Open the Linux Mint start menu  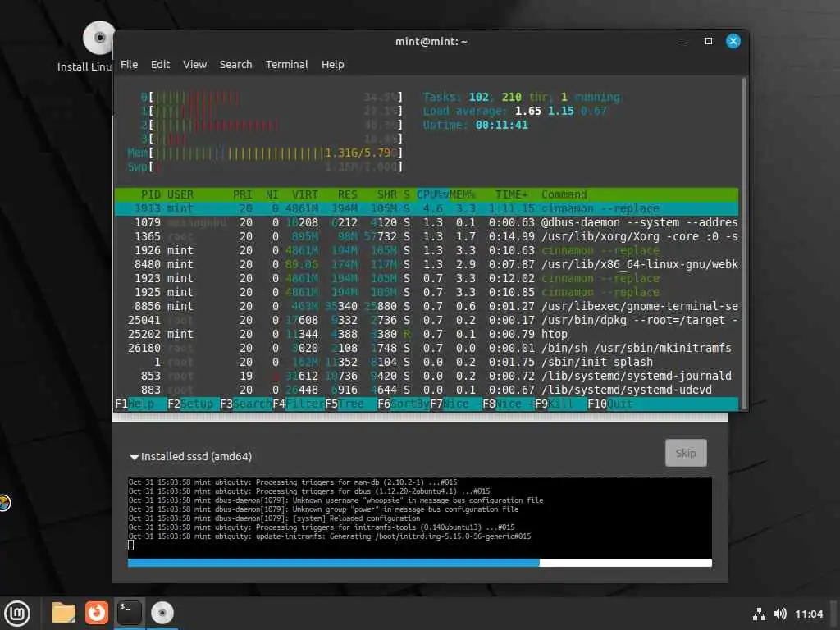coord(17,614)
